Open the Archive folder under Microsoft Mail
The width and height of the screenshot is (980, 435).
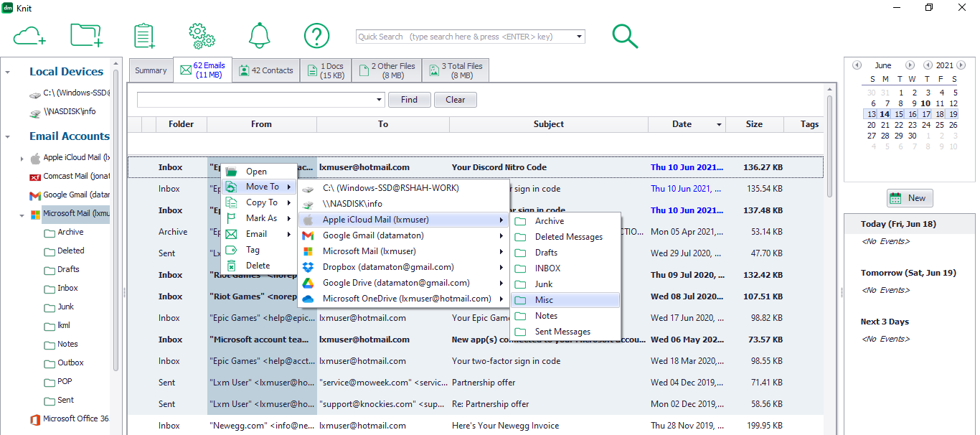pyautogui.click(x=64, y=232)
